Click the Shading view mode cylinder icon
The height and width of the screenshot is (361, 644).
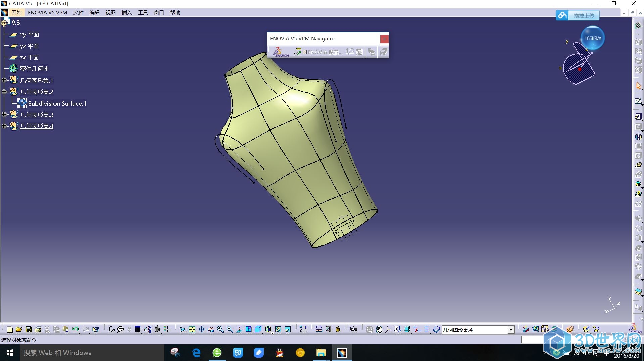coord(268,329)
